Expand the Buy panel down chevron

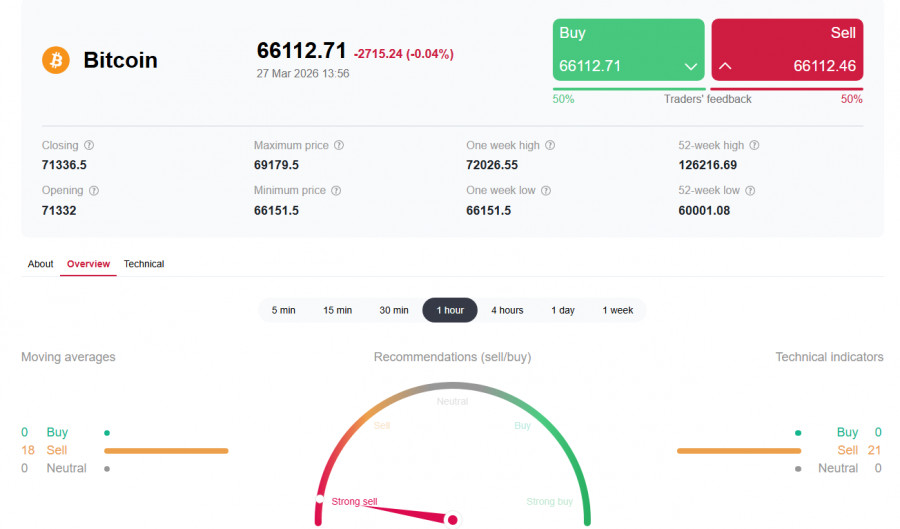click(690, 67)
